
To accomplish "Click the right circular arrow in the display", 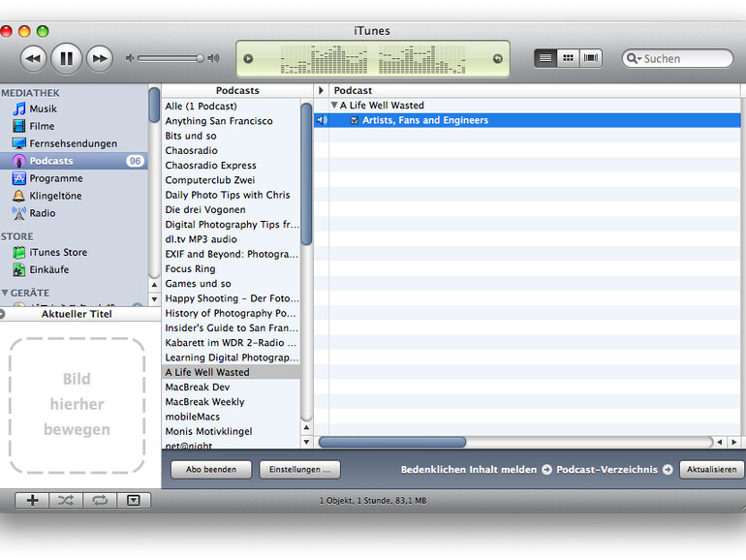I will (x=498, y=59).
